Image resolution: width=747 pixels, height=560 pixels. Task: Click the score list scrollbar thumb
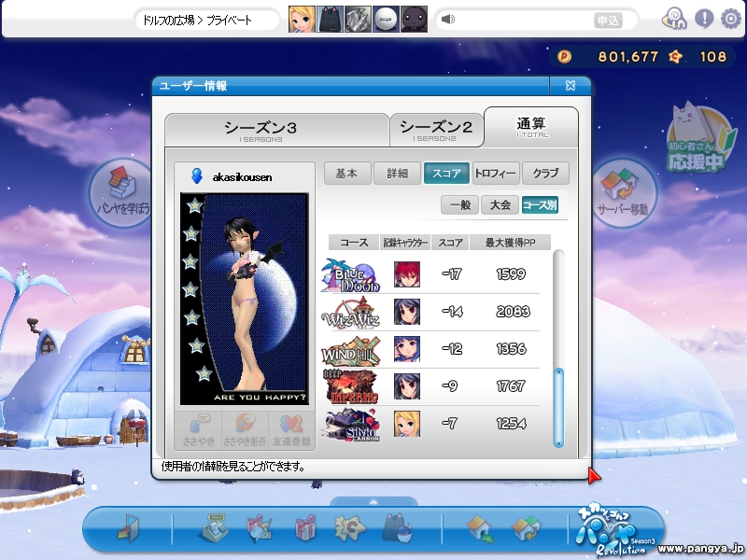click(558, 408)
